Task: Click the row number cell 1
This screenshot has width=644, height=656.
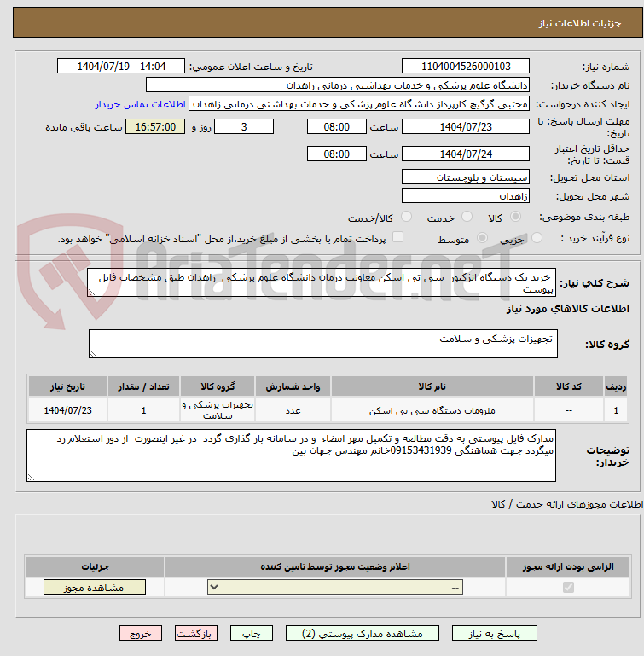Action: 616,410
